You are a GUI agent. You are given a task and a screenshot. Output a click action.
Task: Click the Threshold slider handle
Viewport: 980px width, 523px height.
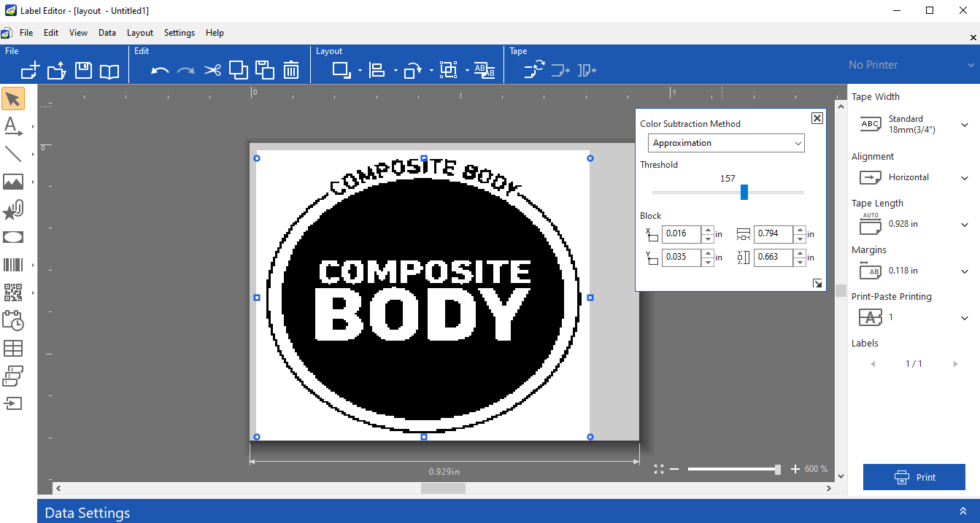tap(744, 192)
